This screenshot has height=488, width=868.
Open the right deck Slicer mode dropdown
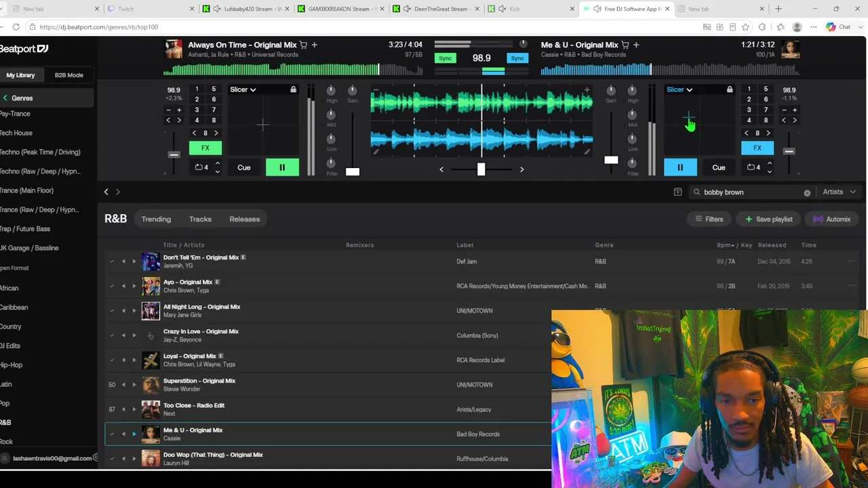pyautogui.click(x=679, y=89)
